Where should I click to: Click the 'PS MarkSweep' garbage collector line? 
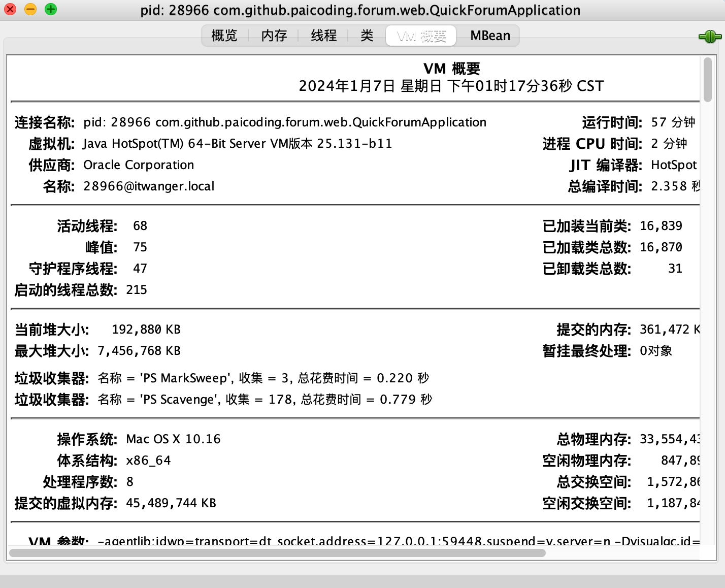pyautogui.click(x=263, y=378)
